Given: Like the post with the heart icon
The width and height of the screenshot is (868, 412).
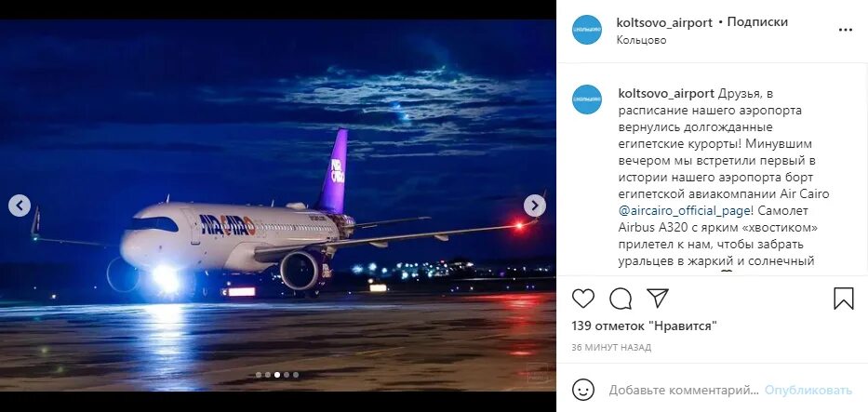Looking at the screenshot, I should click(583, 299).
